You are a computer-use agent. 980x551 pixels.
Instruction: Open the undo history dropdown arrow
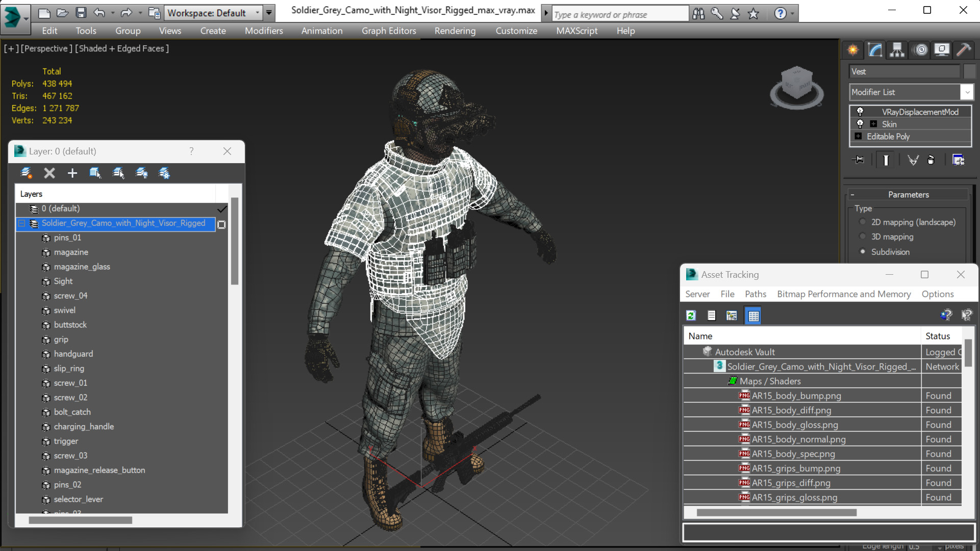[x=112, y=13]
